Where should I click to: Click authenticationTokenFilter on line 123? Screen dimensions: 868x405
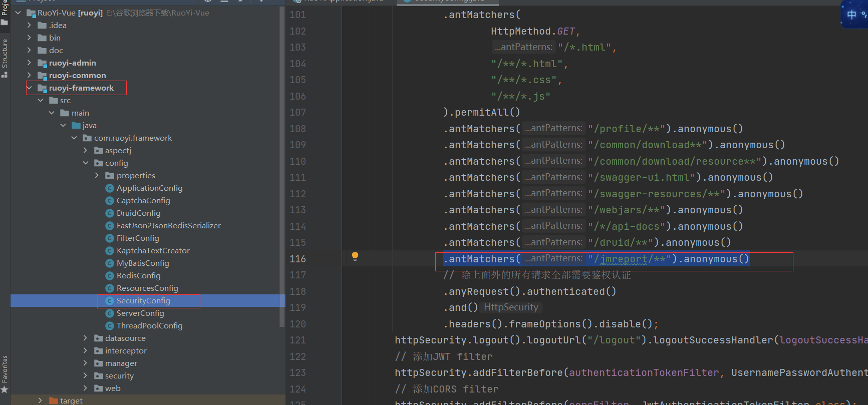point(644,373)
